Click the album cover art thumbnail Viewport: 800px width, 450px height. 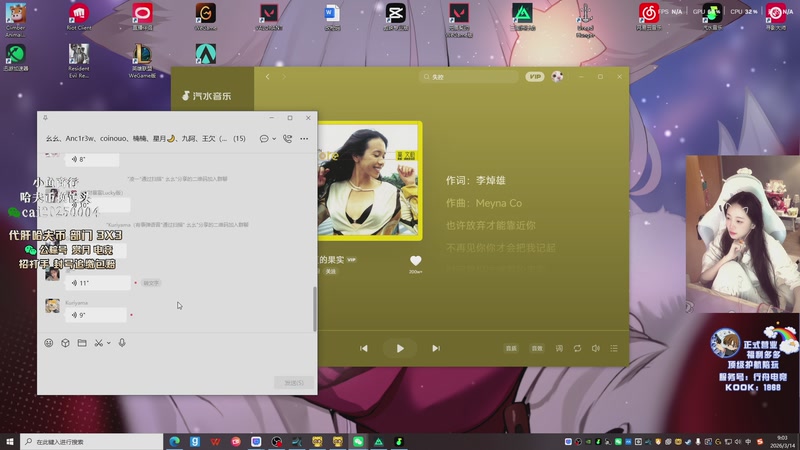coord(370,181)
